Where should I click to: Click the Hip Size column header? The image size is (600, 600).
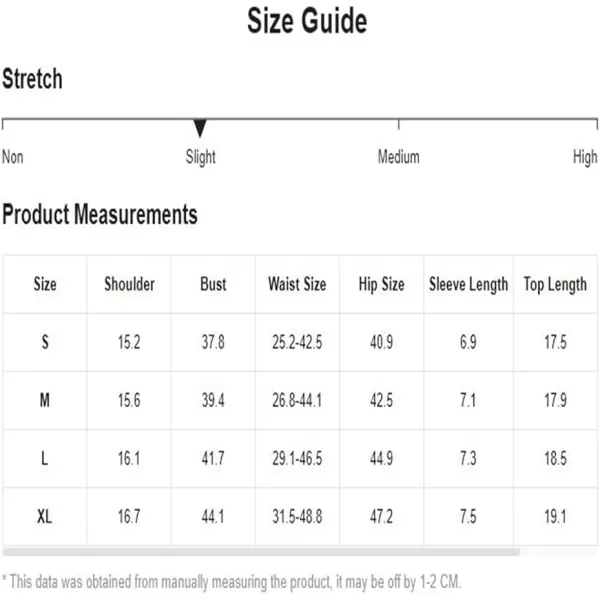[382, 284]
